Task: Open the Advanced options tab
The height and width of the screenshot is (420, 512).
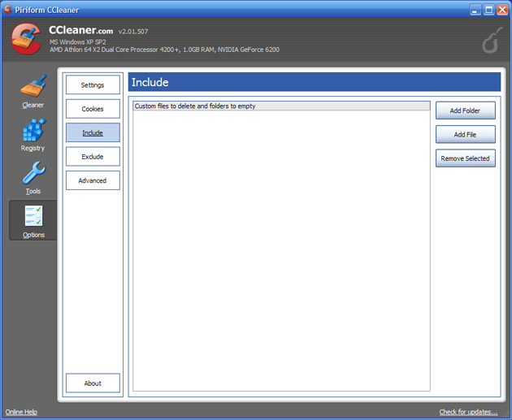Action: pyautogui.click(x=93, y=180)
